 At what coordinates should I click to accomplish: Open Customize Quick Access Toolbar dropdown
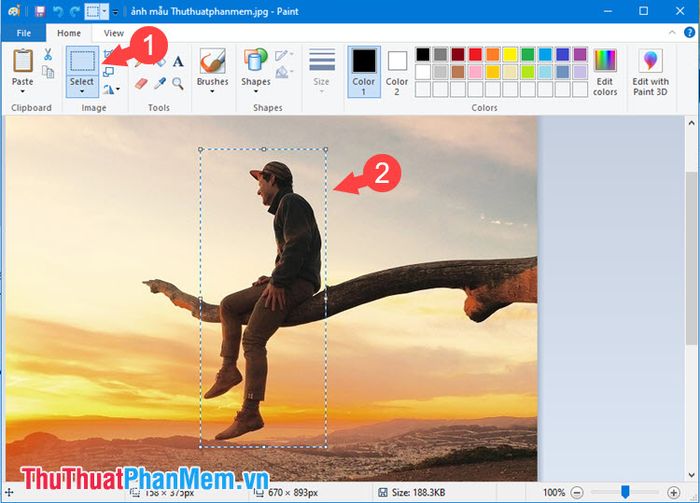pos(115,12)
